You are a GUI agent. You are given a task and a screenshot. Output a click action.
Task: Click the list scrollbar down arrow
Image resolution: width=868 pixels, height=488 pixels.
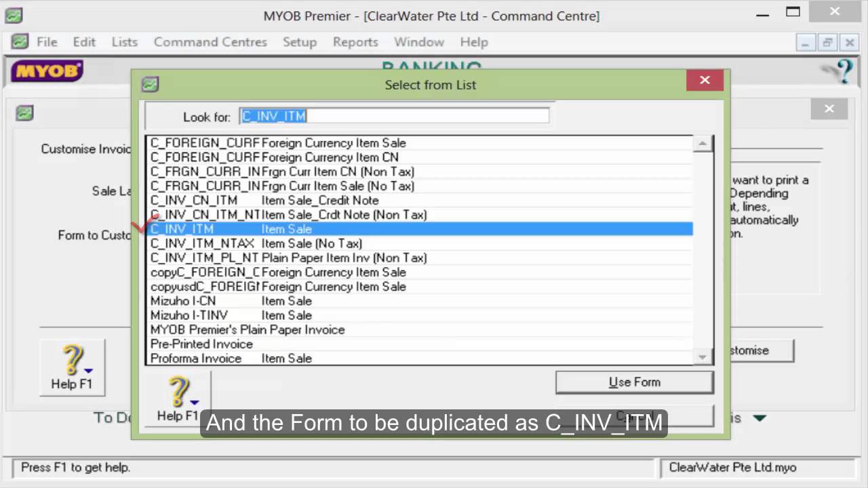tap(703, 357)
